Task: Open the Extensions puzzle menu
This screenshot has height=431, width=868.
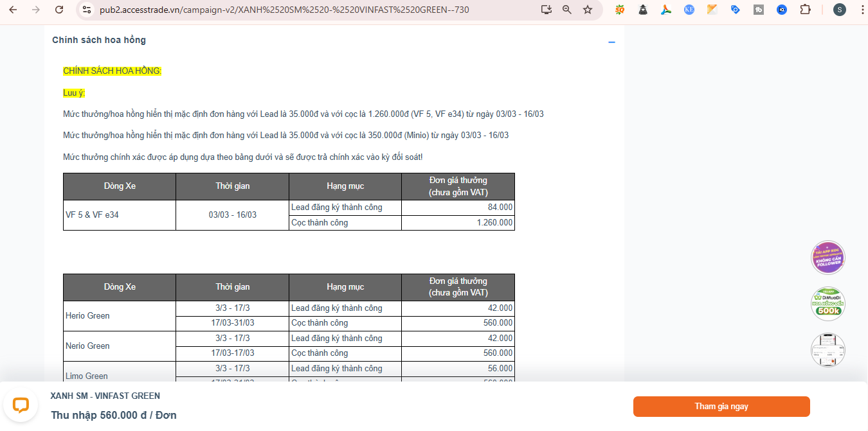Action: coord(805,10)
